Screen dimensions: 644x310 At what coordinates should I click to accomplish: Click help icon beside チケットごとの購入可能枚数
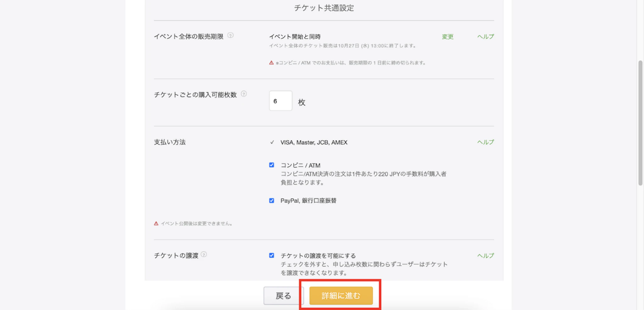[244, 94]
